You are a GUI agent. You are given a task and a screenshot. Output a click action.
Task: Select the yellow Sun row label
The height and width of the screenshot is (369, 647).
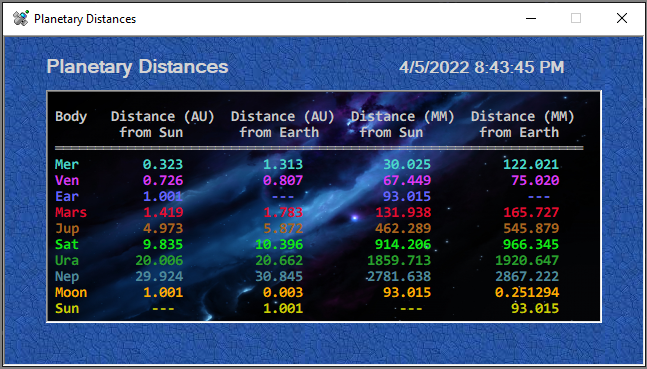(67, 308)
